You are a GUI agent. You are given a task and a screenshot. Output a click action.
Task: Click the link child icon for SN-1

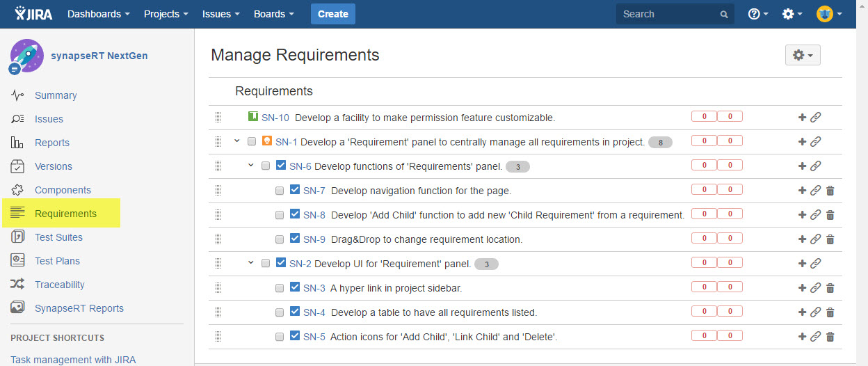(816, 142)
